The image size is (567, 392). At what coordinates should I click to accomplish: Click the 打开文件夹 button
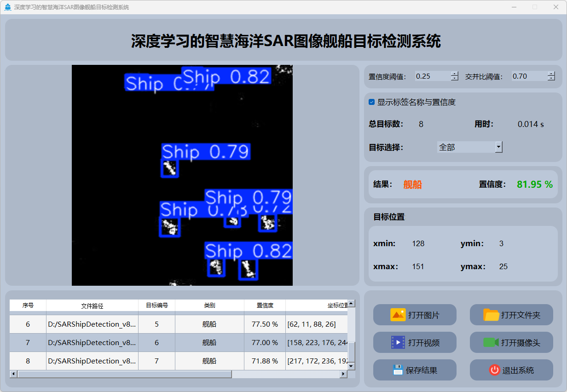tap(511, 315)
